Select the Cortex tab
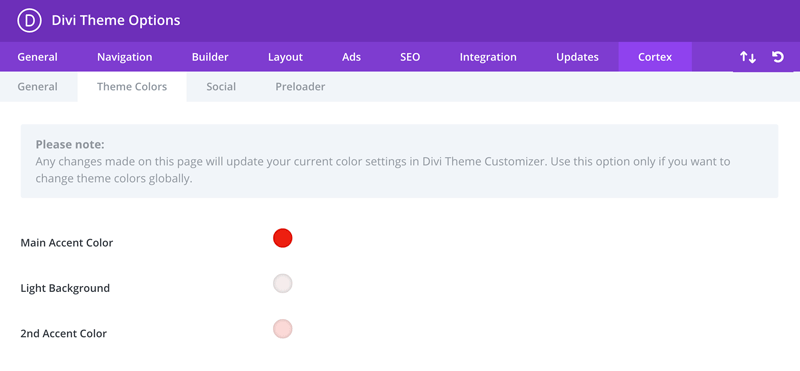The width and height of the screenshot is (800, 371). coord(655,57)
